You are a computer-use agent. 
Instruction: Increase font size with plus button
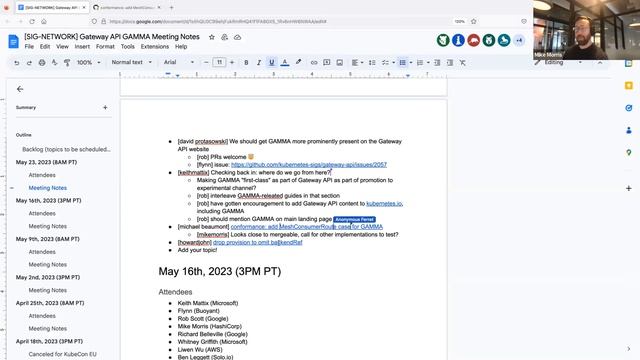pyautogui.click(x=232, y=62)
